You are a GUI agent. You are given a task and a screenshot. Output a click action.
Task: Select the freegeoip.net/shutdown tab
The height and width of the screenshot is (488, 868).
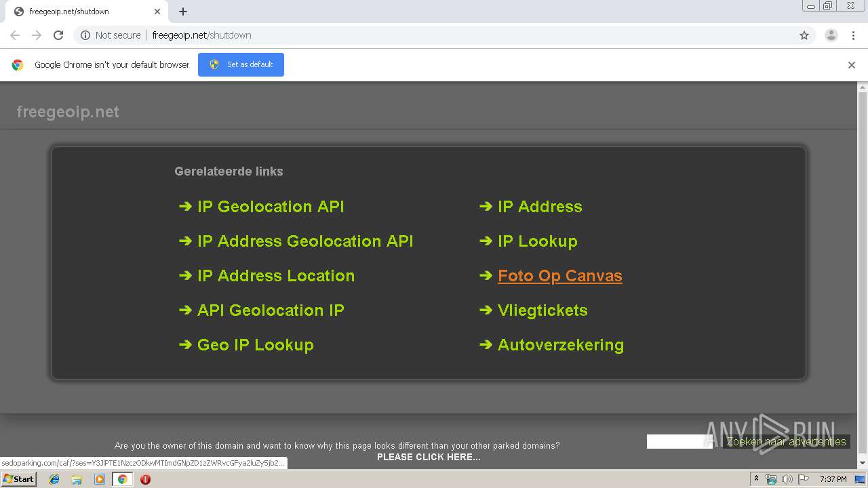[x=87, y=12]
